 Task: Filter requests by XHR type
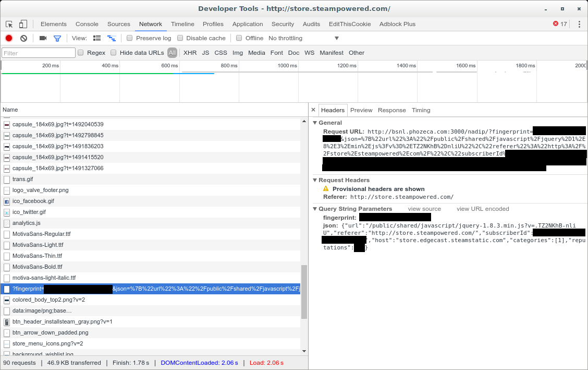tap(190, 53)
